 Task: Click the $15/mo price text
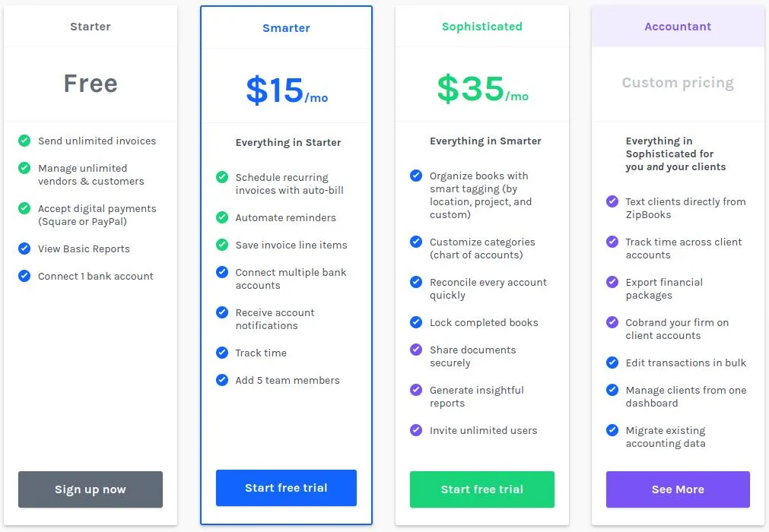(x=287, y=90)
